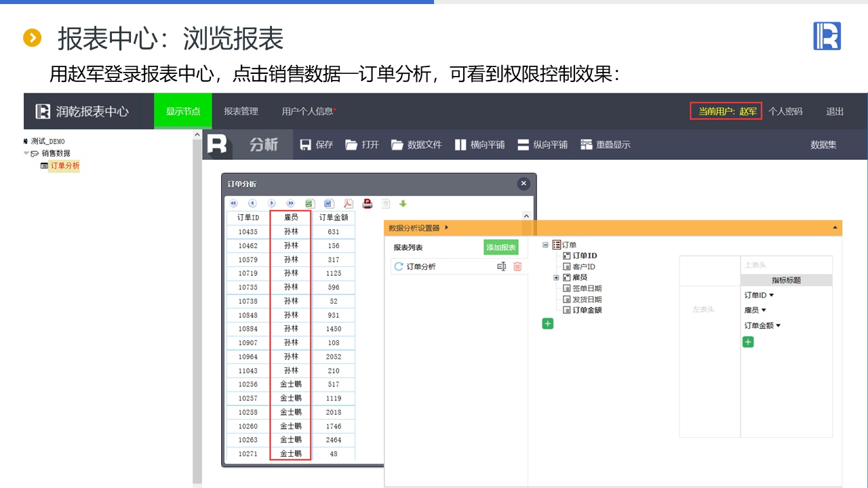Export the report to Word

click(x=329, y=203)
